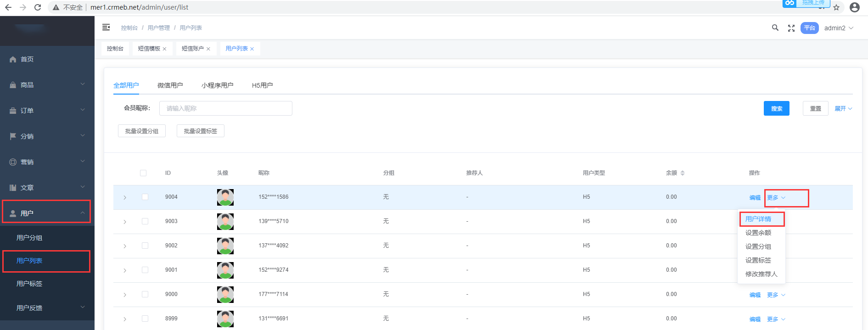
Task: Expand more filters with 展开
Action: [843, 109]
